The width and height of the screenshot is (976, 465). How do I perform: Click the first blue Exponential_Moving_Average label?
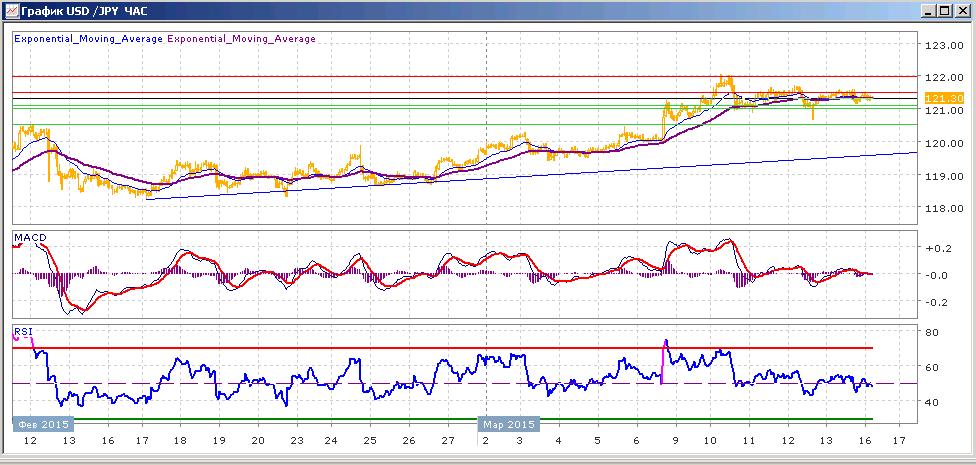point(88,39)
